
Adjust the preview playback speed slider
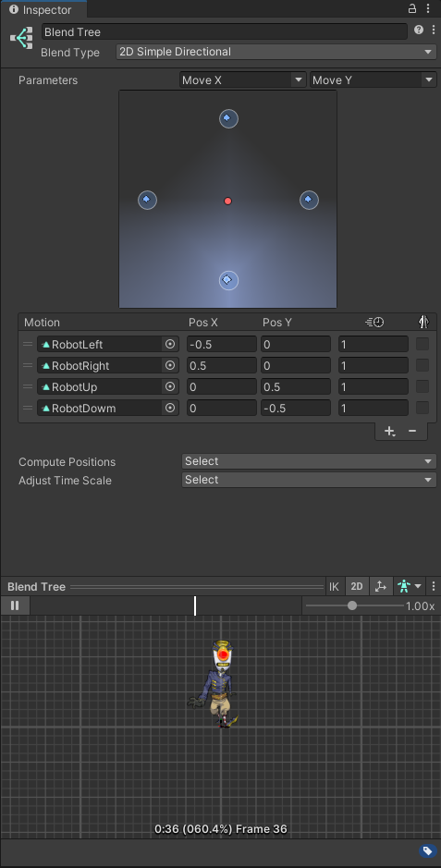click(354, 605)
